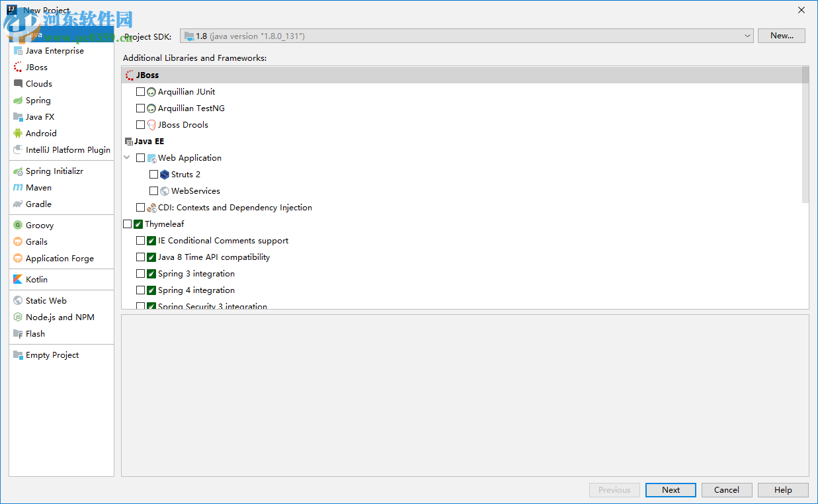Screen dimensions: 818x504
Task: Click the "Additional Libraries and Frameworks:" label
Action: tap(194, 58)
